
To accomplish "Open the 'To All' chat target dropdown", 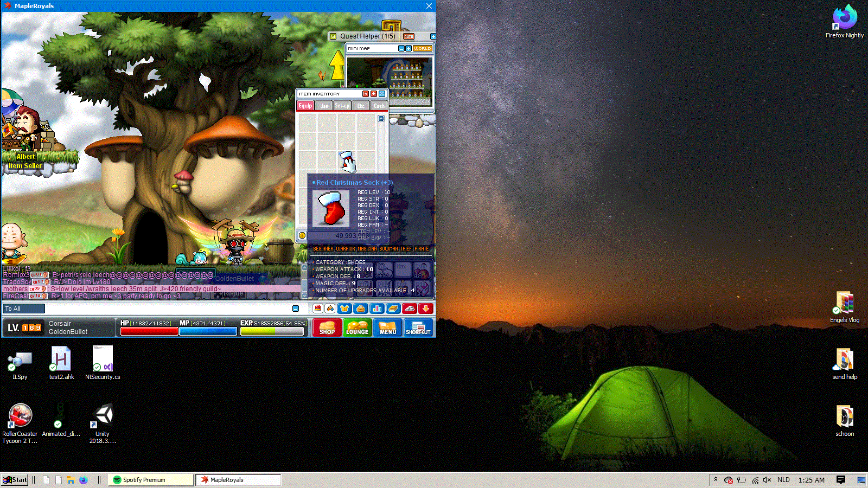I will (24, 309).
